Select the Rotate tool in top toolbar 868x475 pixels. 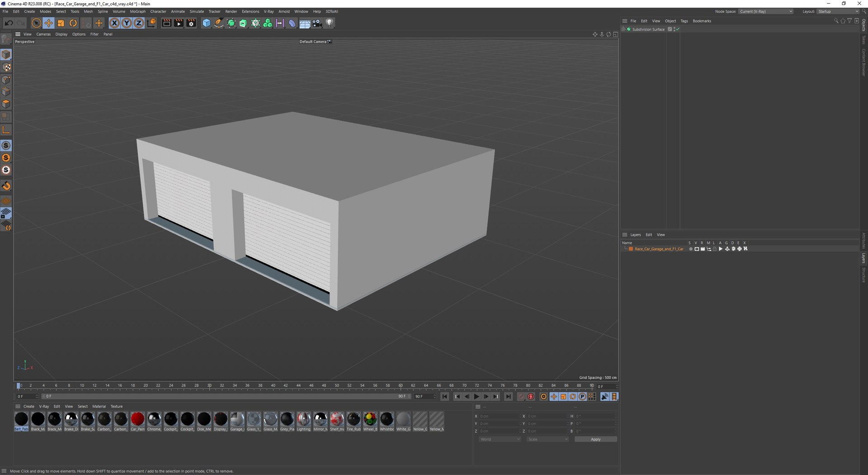(73, 23)
